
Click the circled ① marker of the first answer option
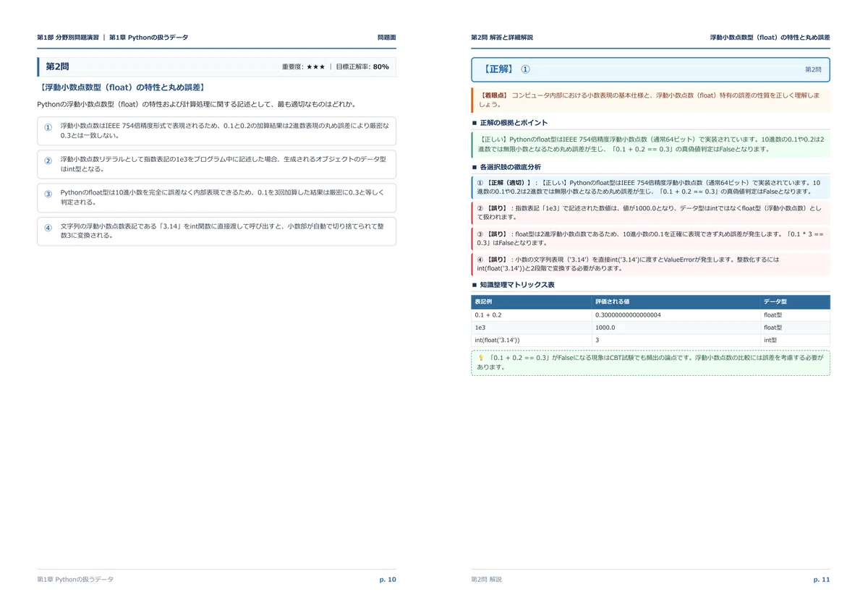click(x=48, y=127)
